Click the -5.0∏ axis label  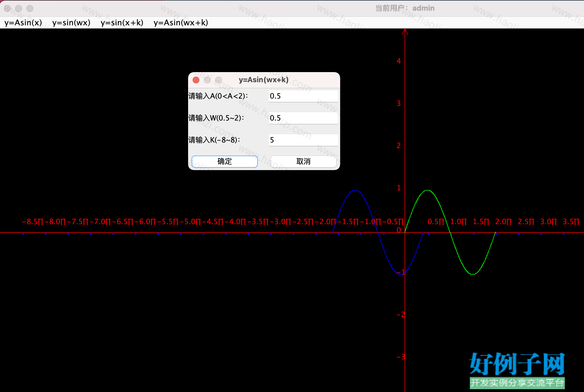[190, 222]
